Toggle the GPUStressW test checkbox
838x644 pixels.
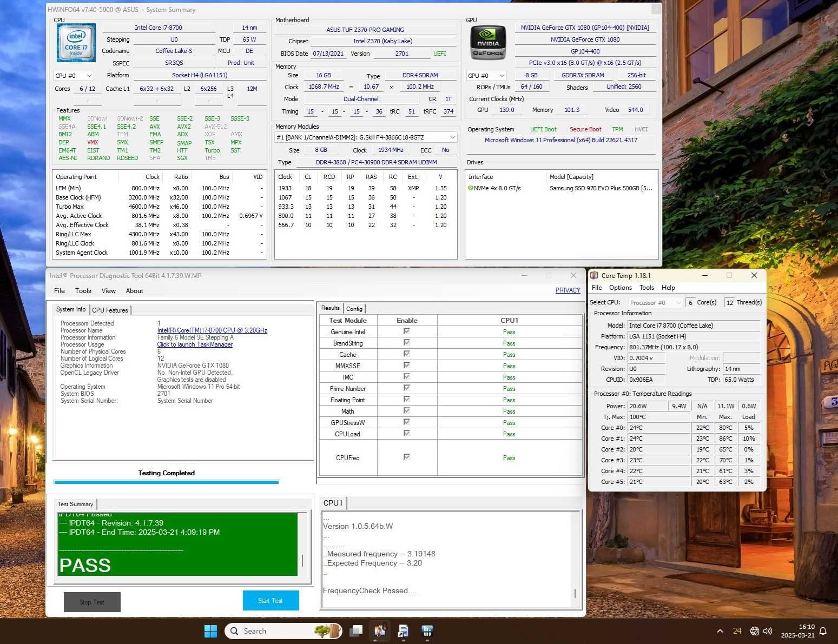click(x=406, y=422)
